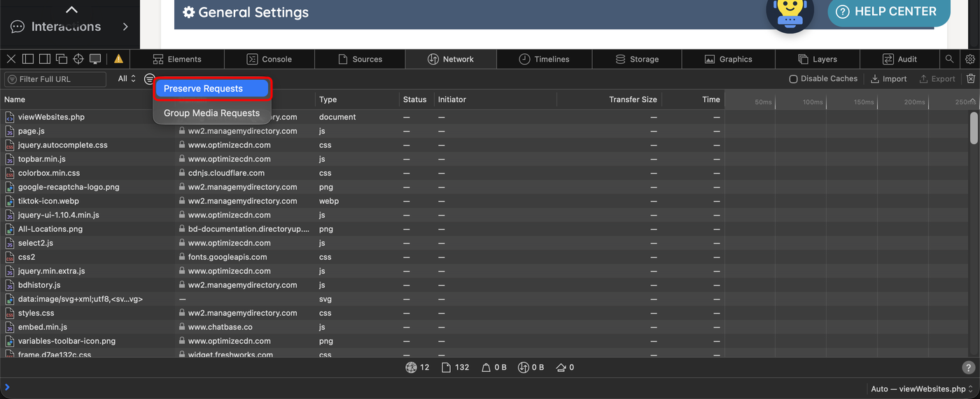Select Group Media Requests menu item

[211, 113]
